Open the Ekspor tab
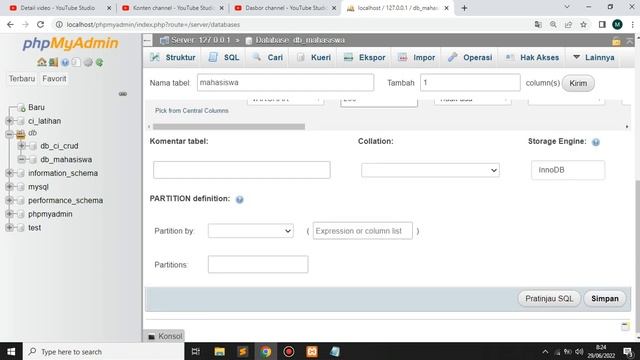Viewport: 640px width, 360px height. (365, 58)
